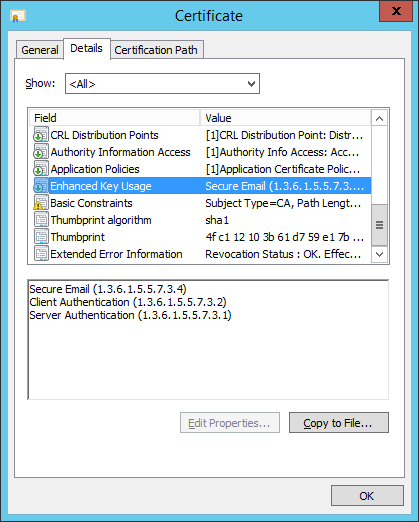The width and height of the screenshot is (419, 522).
Task: Click the Secure Email line in details box
Action: point(108,289)
